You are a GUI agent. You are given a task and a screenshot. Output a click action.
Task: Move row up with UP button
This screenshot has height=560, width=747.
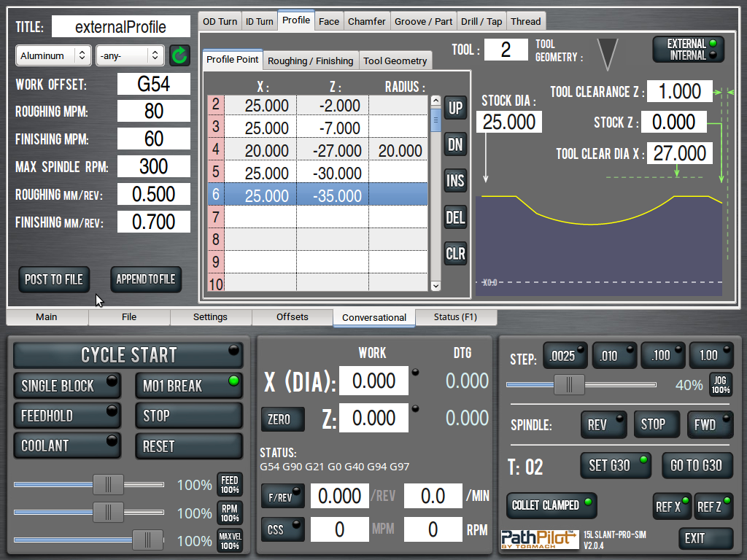(x=455, y=108)
